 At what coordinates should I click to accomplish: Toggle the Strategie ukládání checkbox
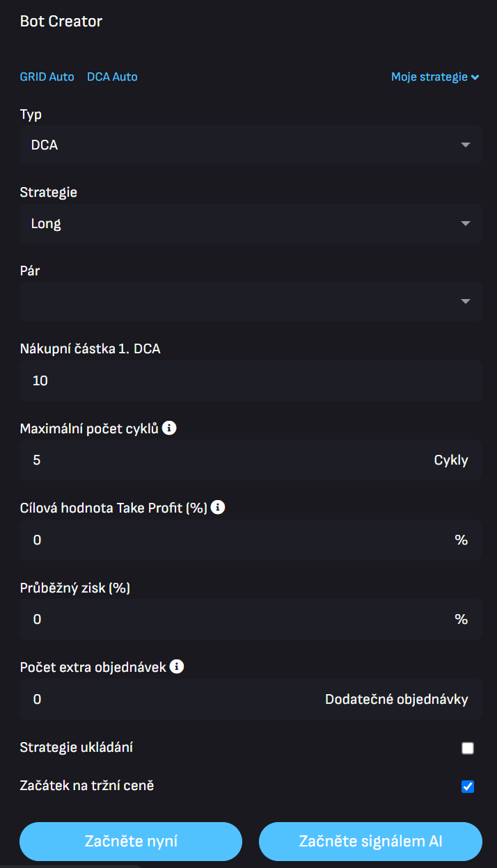(468, 748)
